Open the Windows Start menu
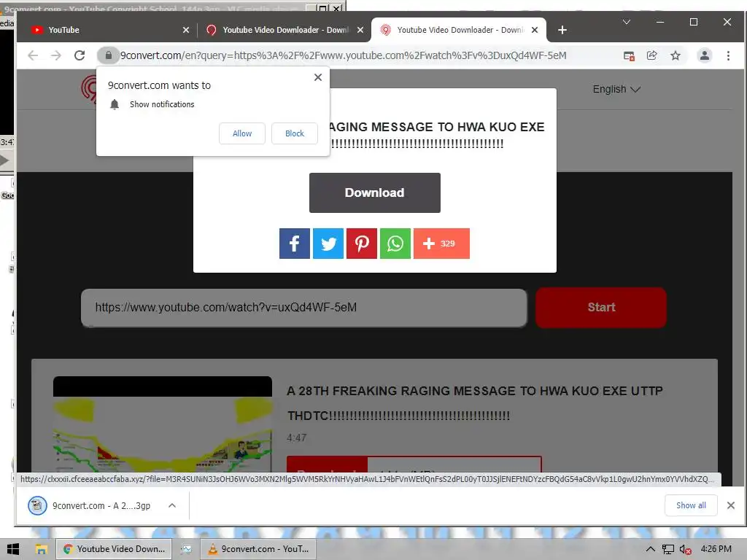 point(13,549)
